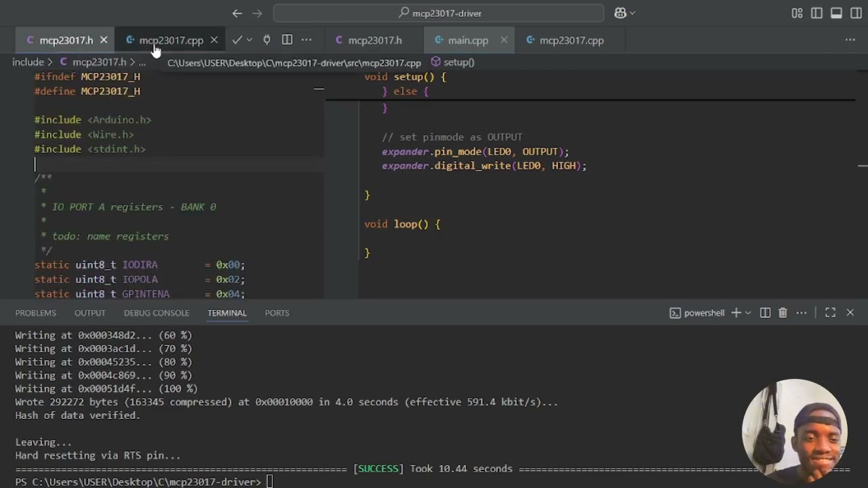Click '// set pinmode as OUTPUT' comment
The image size is (868, 488).
pos(452,137)
